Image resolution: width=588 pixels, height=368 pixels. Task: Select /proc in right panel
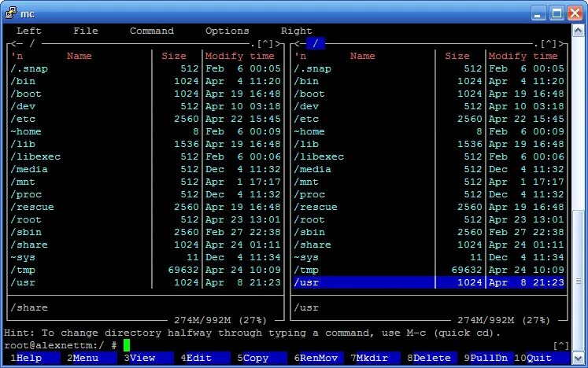click(429, 194)
